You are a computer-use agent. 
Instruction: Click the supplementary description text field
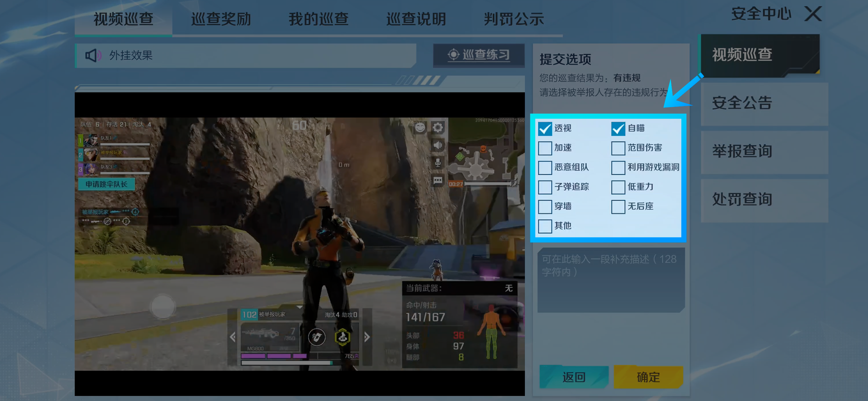611,280
